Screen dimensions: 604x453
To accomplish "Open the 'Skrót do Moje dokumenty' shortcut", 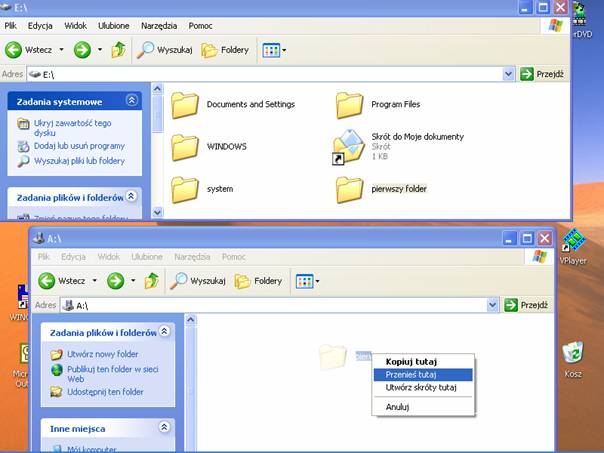I will [x=349, y=146].
